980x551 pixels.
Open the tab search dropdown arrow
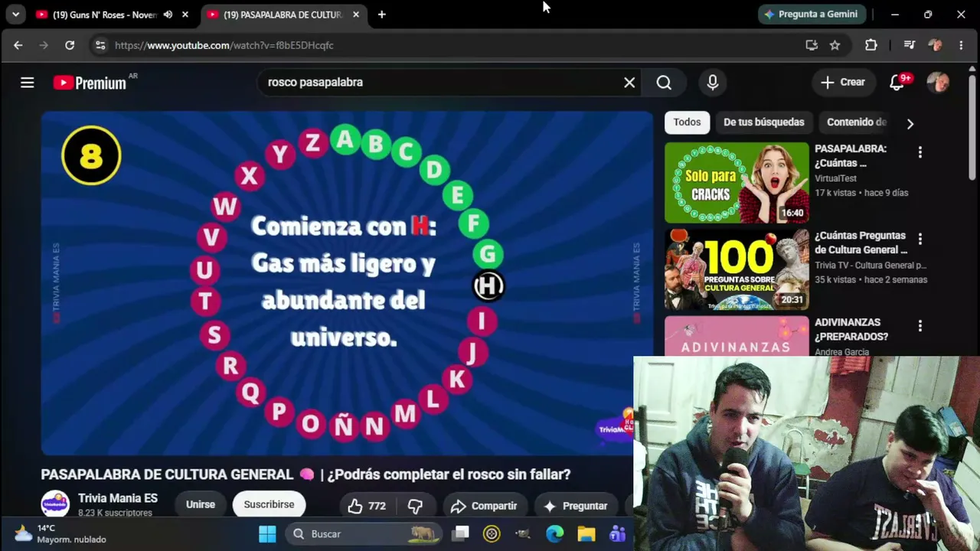pyautogui.click(x=15, y=15)
